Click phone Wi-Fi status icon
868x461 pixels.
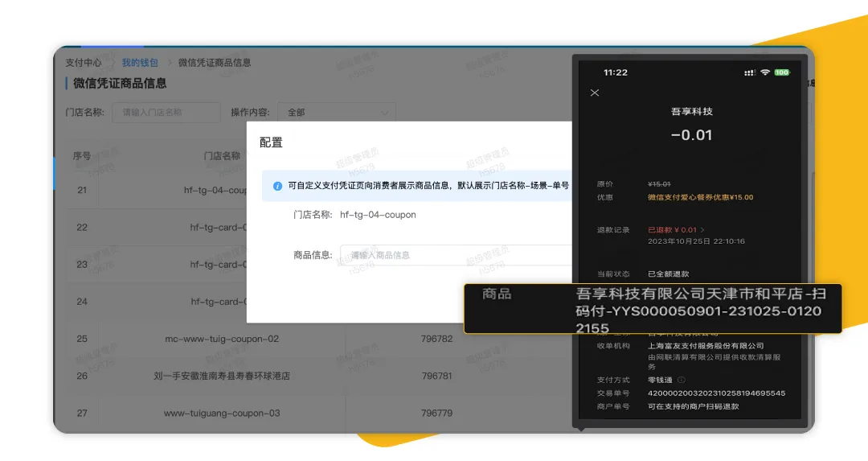click(765, 72)
